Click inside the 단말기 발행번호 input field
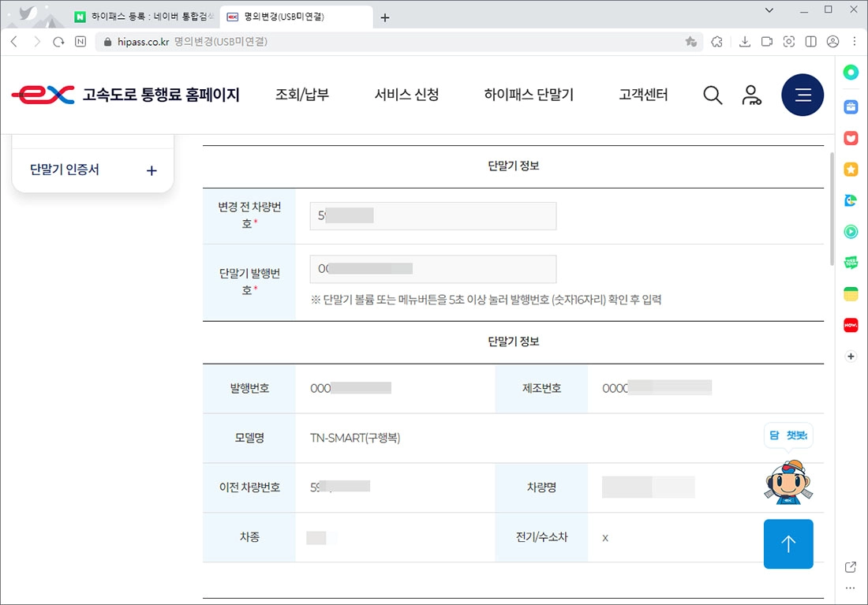 pos(432,269)
